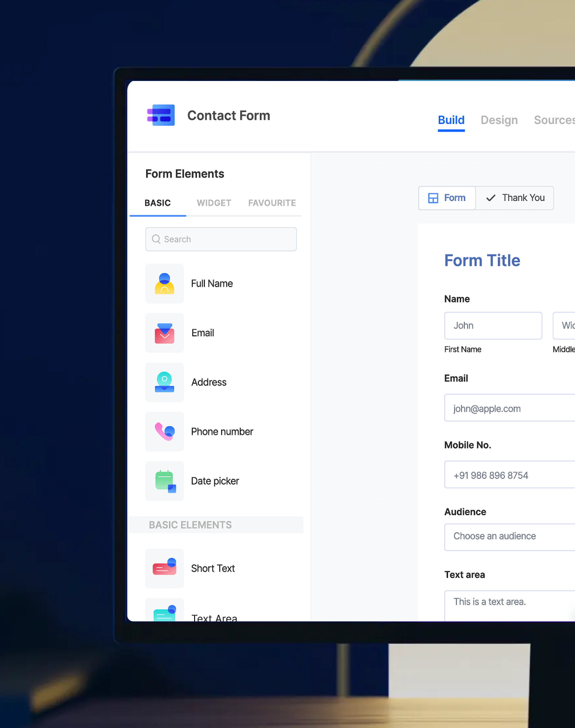Select the Full Name element icon
Viewport: 575px width, 728px height.
pos(164,283)
